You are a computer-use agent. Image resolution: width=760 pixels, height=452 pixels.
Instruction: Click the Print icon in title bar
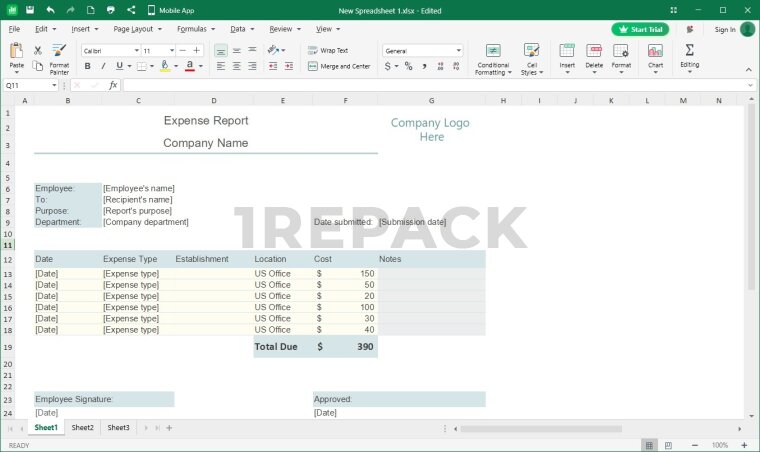coord(111,10)
